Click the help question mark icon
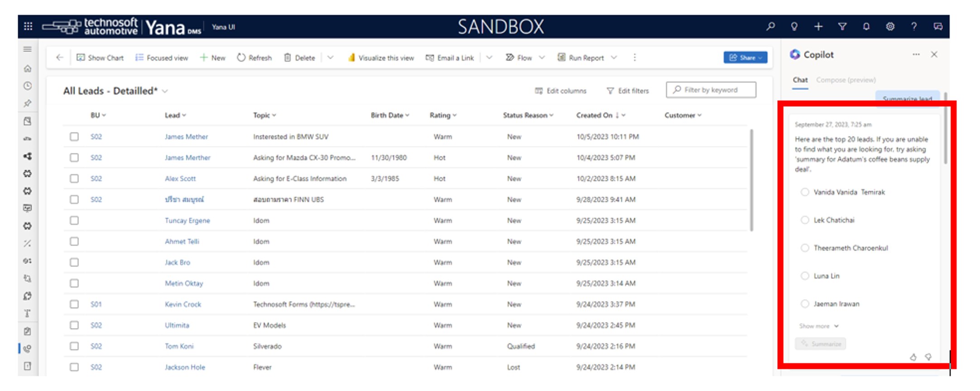The width and height of the screenshot is (980, 391). pyautogui.click(x=914, y=26)
